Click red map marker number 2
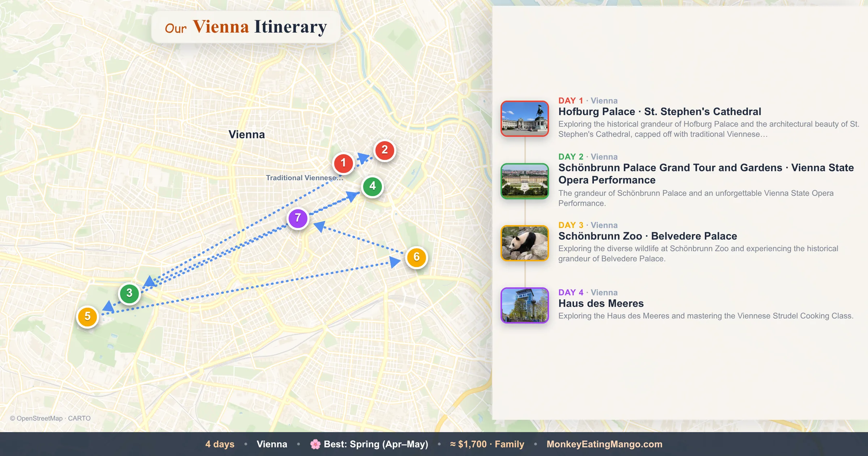 click(x=385, y=150)
